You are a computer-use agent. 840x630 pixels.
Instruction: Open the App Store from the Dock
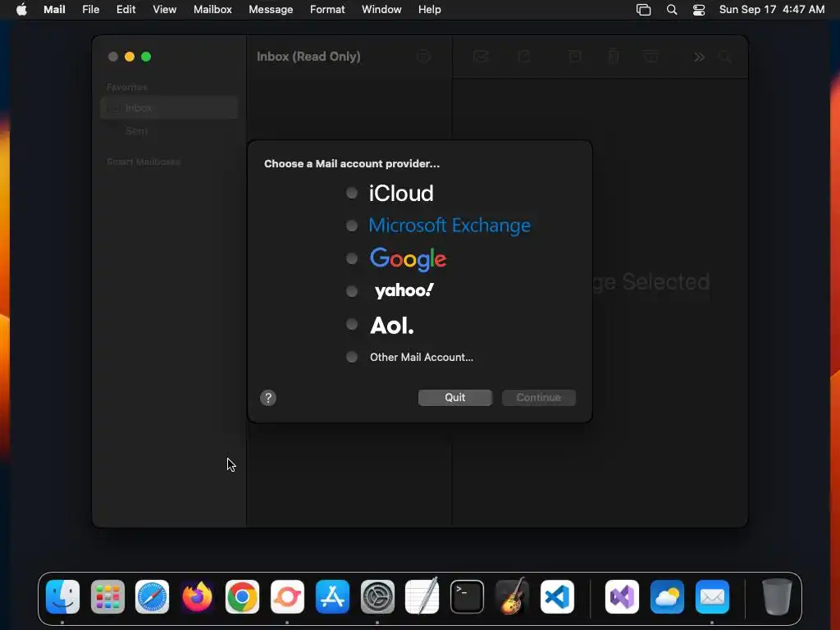point(332,597)
